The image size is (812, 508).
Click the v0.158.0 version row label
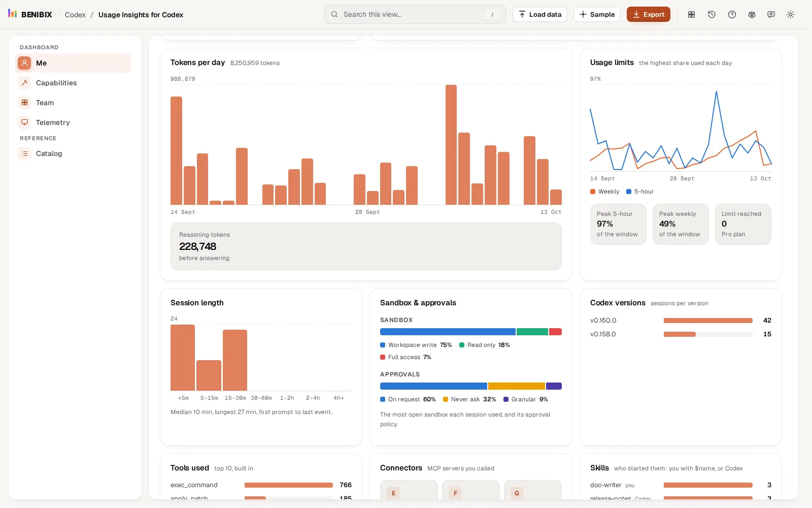coord(603,334)
